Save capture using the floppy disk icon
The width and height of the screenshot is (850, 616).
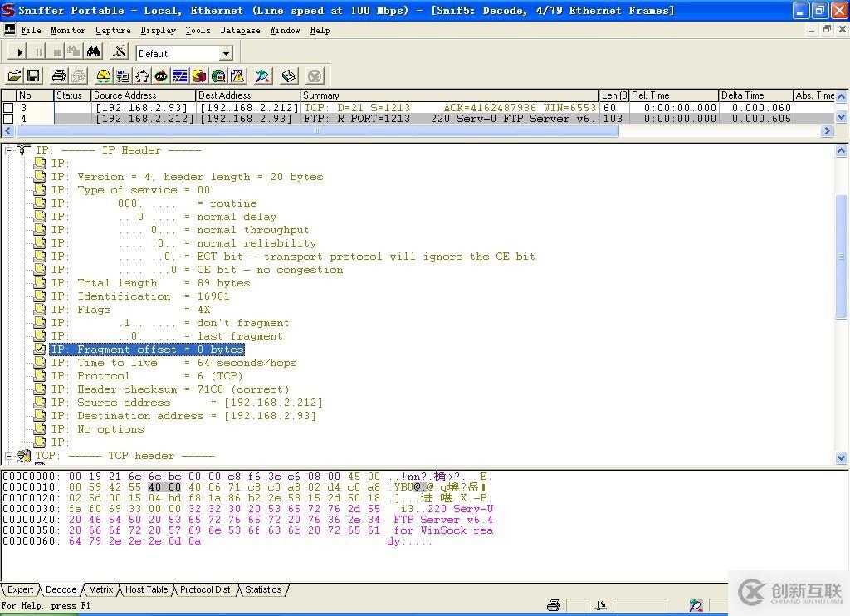click(x=33, y=76)
